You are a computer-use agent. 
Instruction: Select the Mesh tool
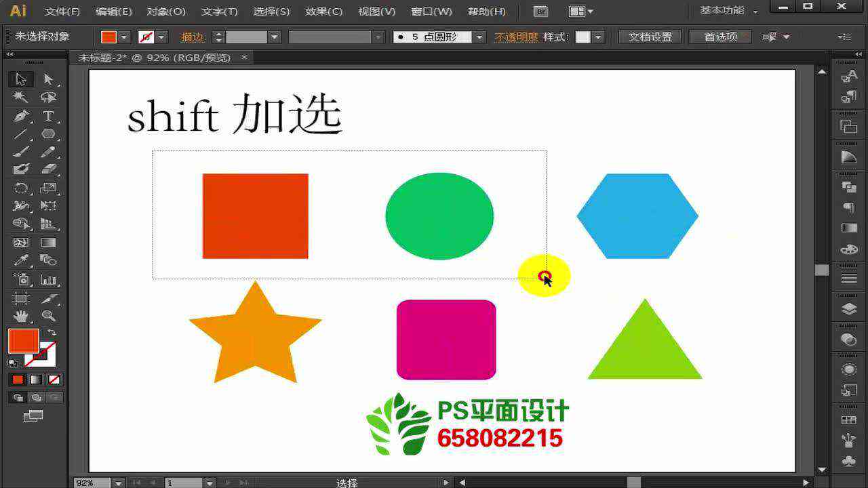21,242
